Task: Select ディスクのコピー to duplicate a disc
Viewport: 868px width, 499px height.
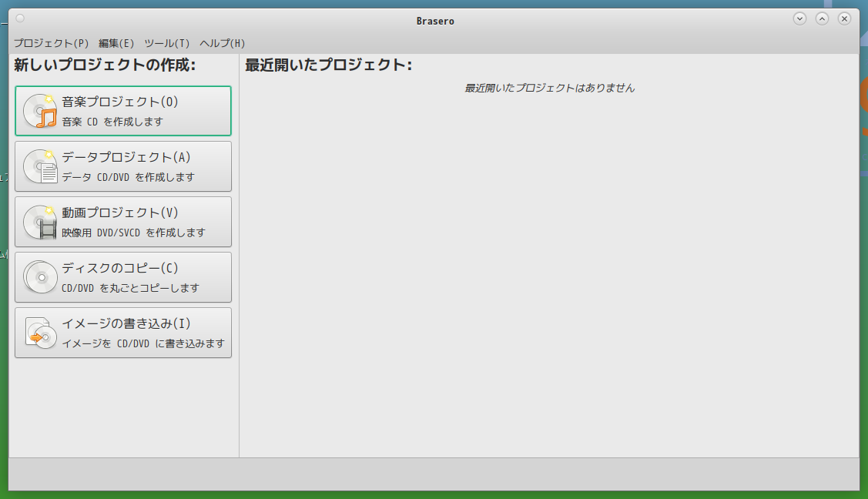Action: [123, 276]
